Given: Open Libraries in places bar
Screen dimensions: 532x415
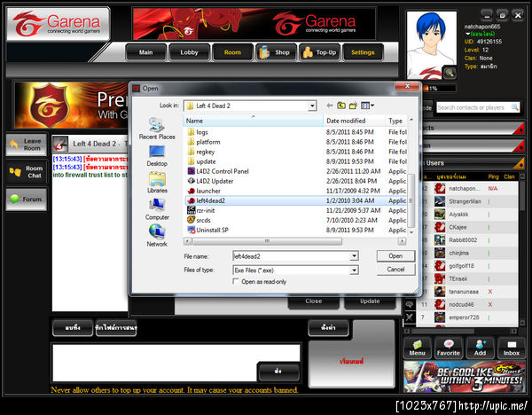Looking at the screenshot, I should click(x=157, y=183).
